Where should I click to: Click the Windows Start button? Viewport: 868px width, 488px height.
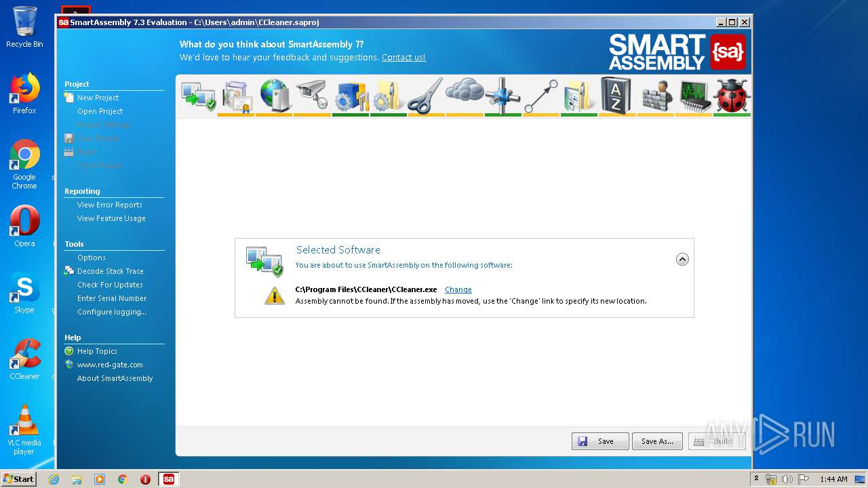(x=19, y=479)
